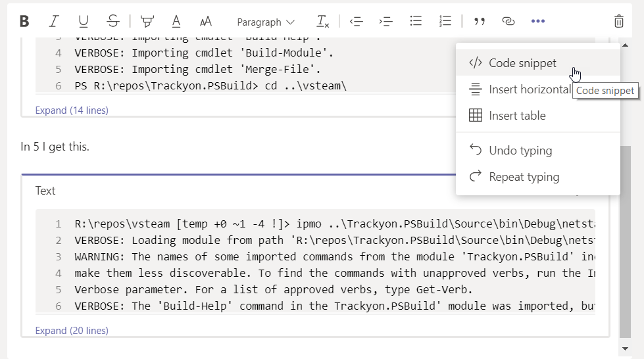
Task: Select Undo typing menu entry
Action: (x=537, y=151)
